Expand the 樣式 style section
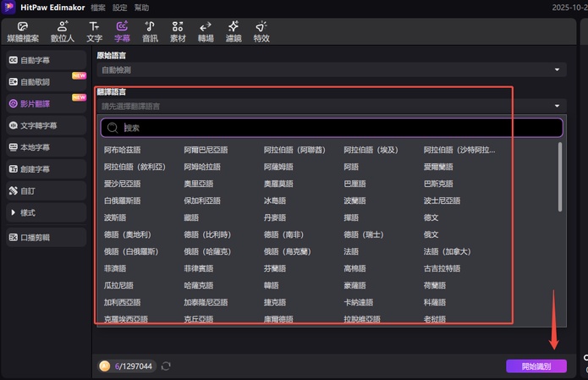Screen dimensions: 588x380 14,212
